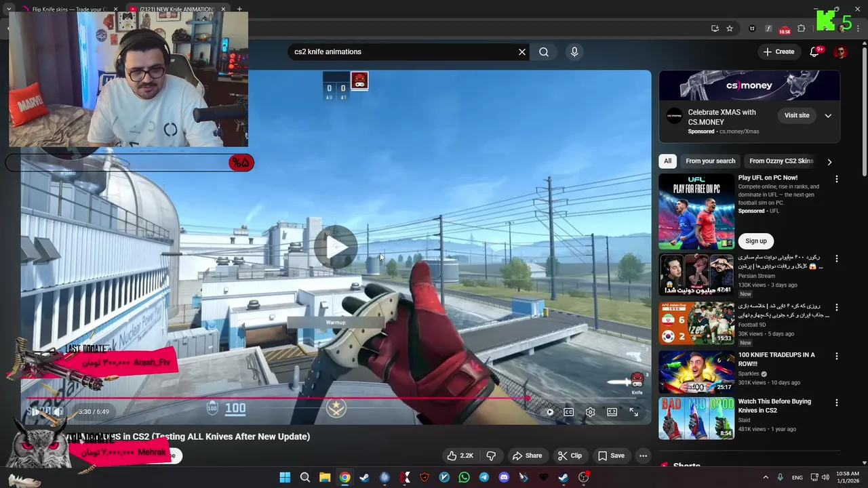This screenshot has height=488, width=868.
Task: Open options for 100 KNIFE TRADEUPS video
Action: [836, 356]
